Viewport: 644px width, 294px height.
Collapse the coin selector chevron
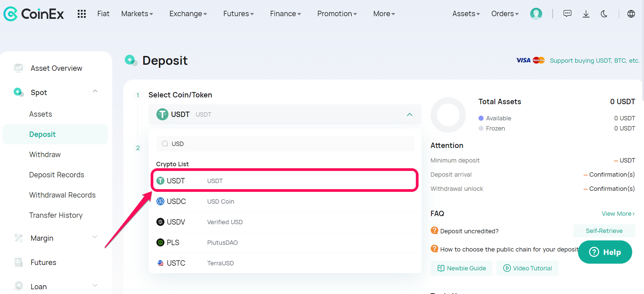[409, 115]
